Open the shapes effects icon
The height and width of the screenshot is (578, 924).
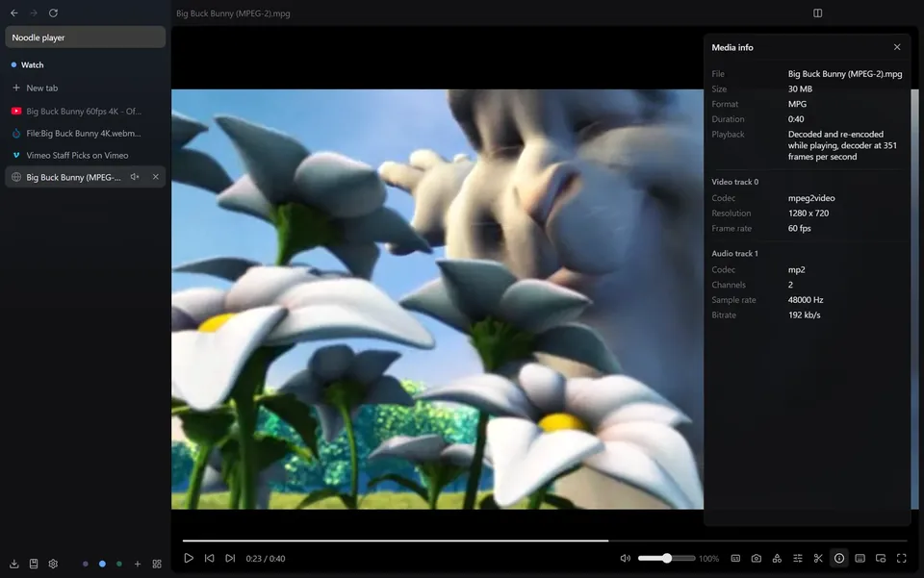point(777,558)
